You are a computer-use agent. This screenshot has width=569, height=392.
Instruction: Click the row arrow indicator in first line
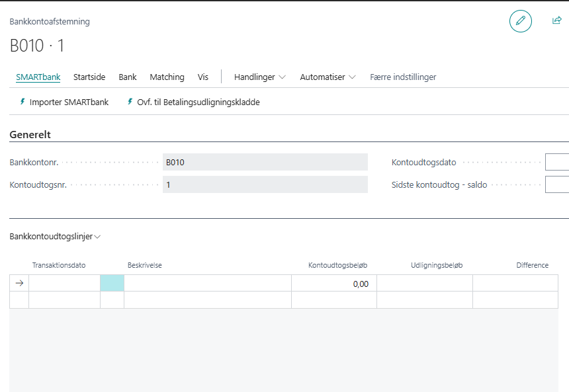pos(19,283)
